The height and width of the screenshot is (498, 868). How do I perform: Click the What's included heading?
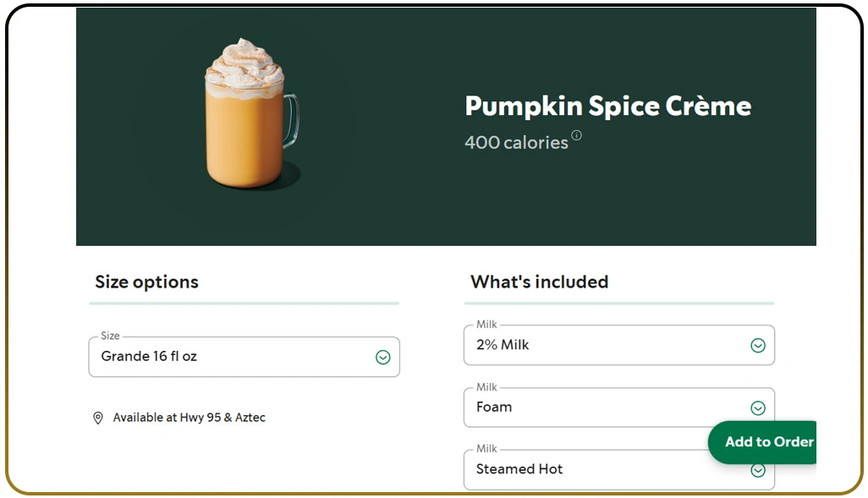(539, 282)
